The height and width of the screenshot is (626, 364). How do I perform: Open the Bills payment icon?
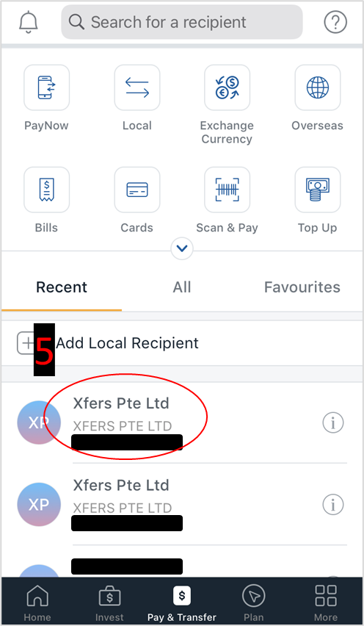tap(47, 190)
